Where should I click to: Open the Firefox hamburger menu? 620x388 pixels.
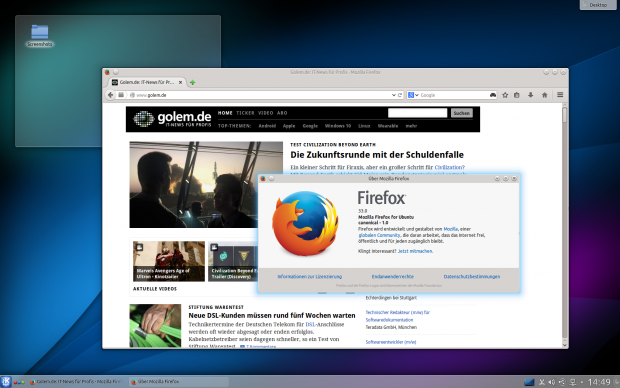(x=560, y=95)
